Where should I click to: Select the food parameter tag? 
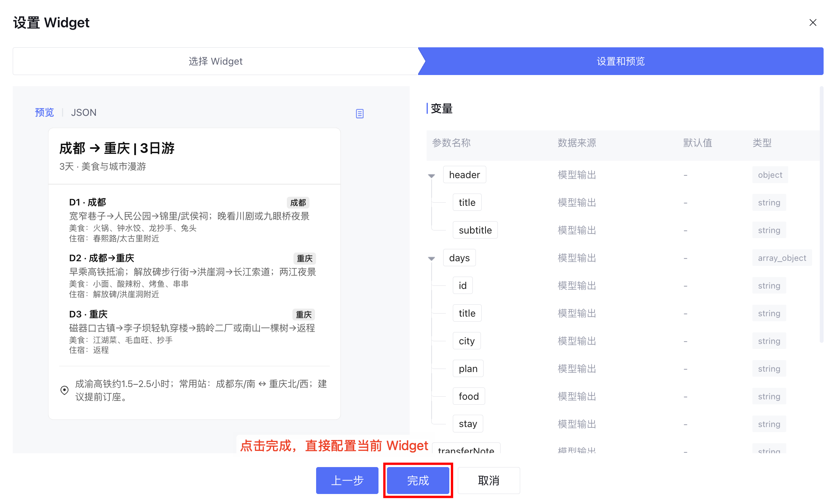pos(468,396)
